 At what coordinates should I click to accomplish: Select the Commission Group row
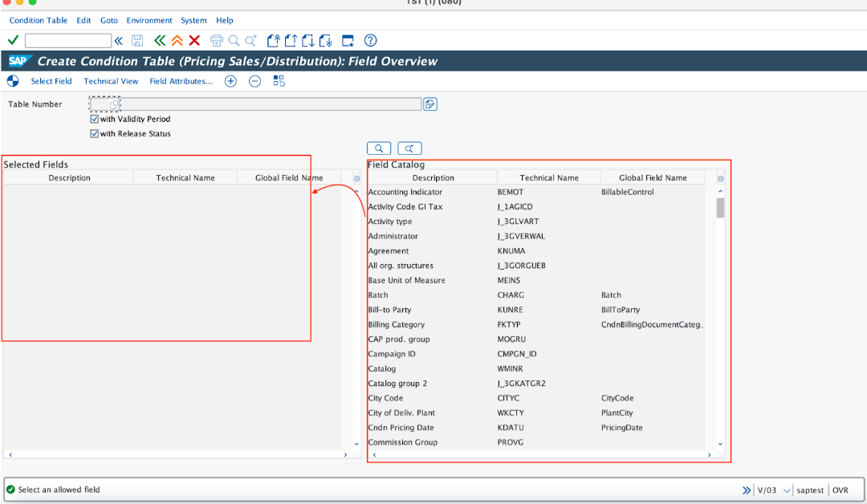click(x=536, y=442)
